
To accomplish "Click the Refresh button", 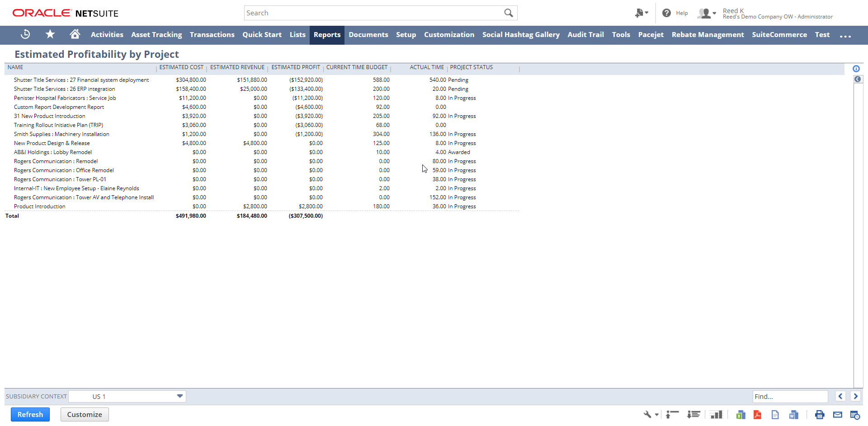I will (x=30, y=414).
